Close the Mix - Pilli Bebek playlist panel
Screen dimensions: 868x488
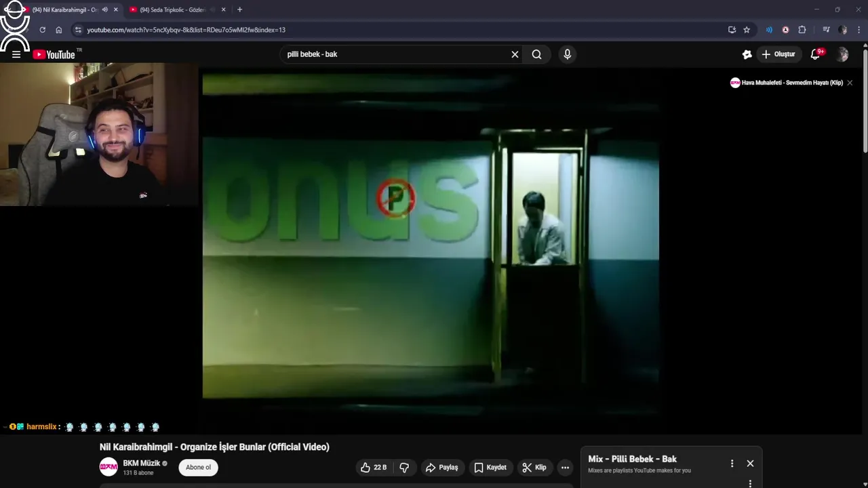pyautogui.click(x=750, y=464)
